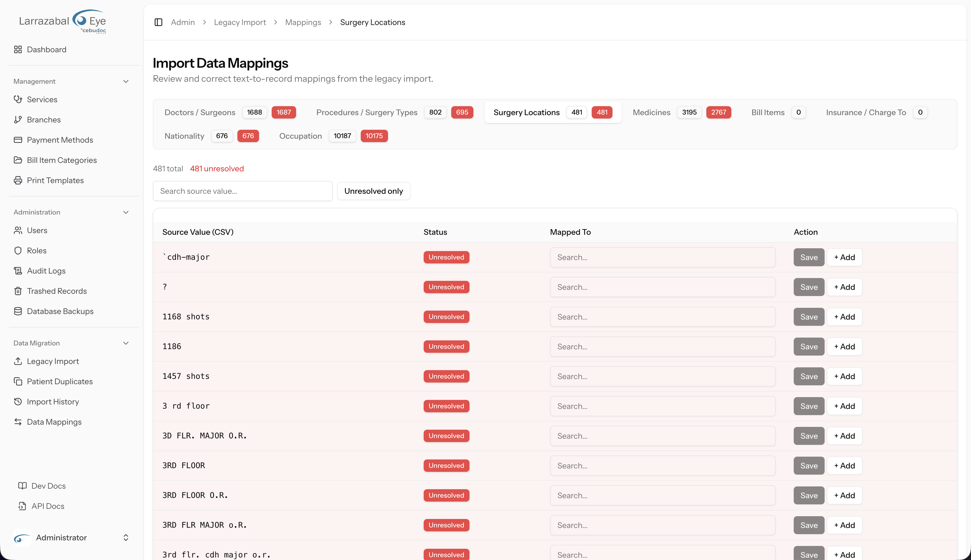The width and height of the screenshot is (971, 560).
Task: Collapse the Management section
Action: click(x=126, y=81)
